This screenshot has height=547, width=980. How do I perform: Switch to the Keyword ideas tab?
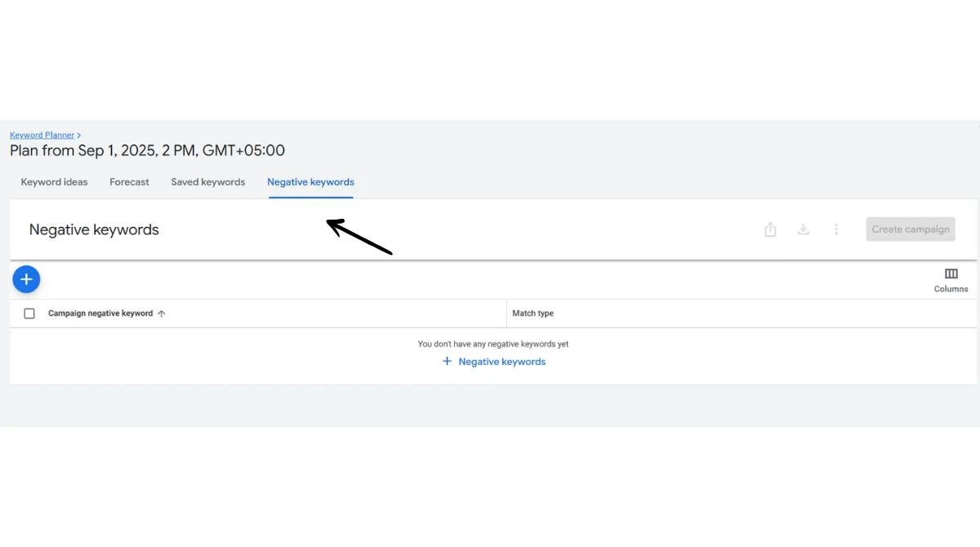tap(54, 182)
